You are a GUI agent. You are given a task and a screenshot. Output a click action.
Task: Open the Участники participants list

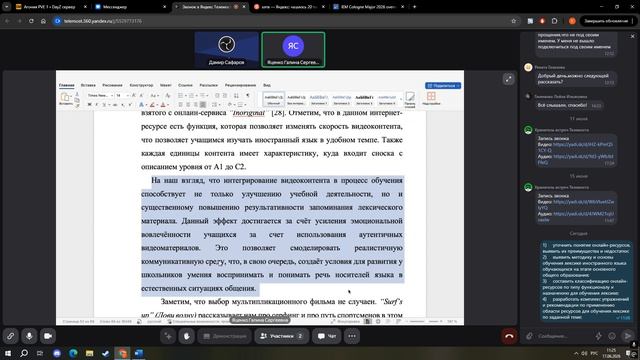(281, 336)
